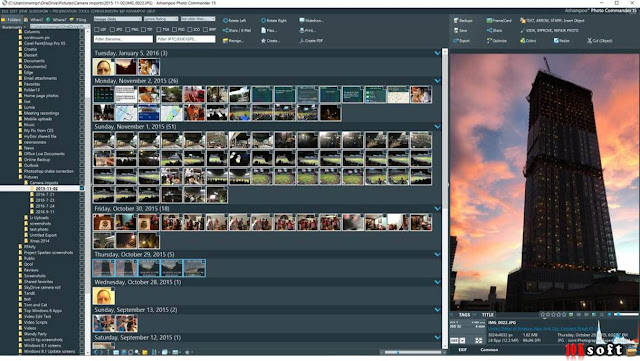The image size is (640, 361).
Task: Toggle the TGA file type checkbox
Action: point(159,30)
